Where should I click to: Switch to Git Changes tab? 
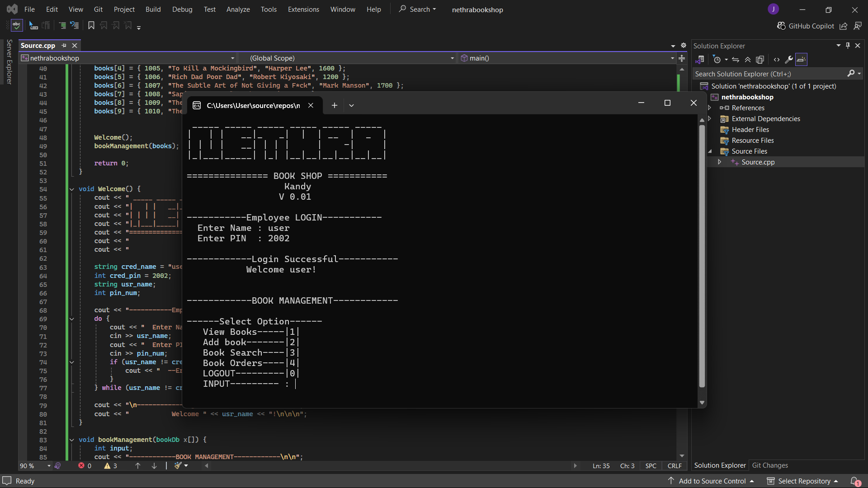point(770,465)
